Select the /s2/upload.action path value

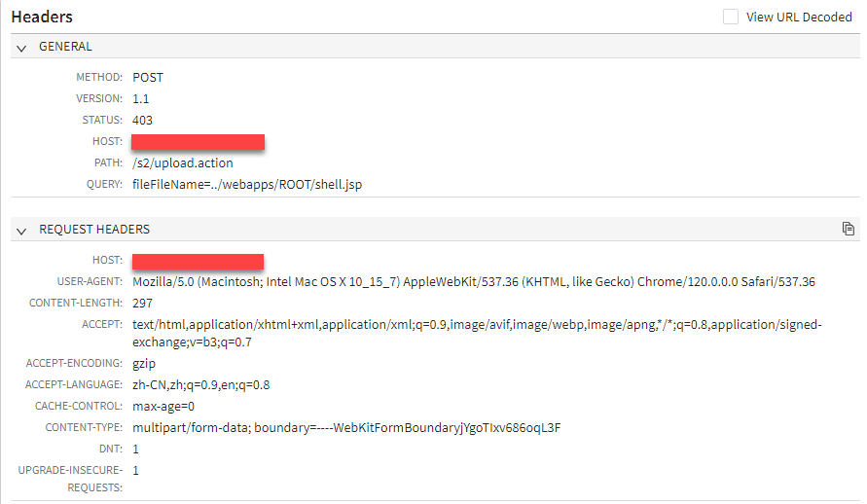(183, 162)
